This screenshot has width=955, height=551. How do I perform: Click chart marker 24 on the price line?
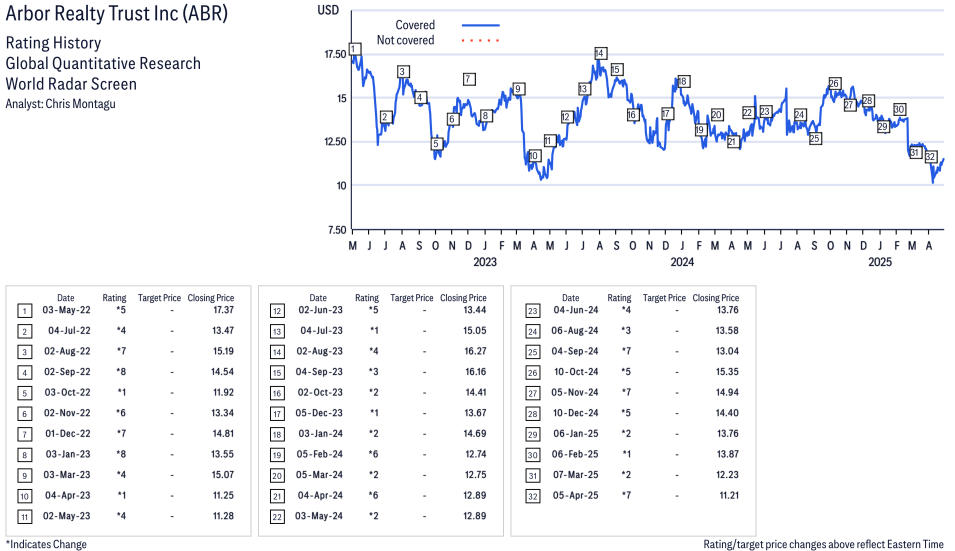pos(799,115)
